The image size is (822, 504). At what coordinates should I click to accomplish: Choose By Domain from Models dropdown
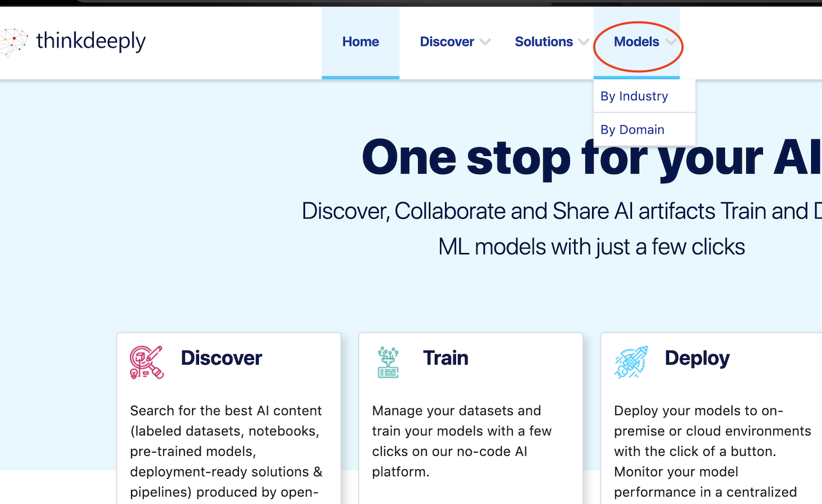tap(632, 130)
